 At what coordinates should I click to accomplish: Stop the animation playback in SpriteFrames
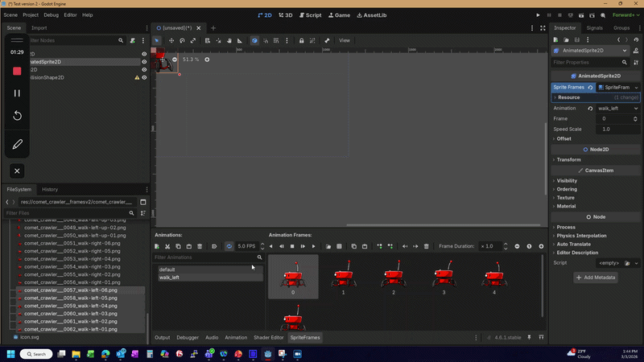pyautogui.click(x=292, y=246)
